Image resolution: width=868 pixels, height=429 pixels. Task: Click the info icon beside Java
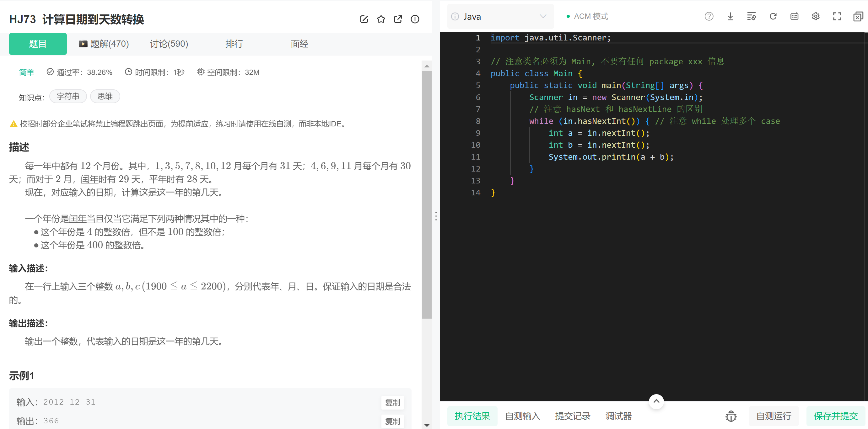455,17
